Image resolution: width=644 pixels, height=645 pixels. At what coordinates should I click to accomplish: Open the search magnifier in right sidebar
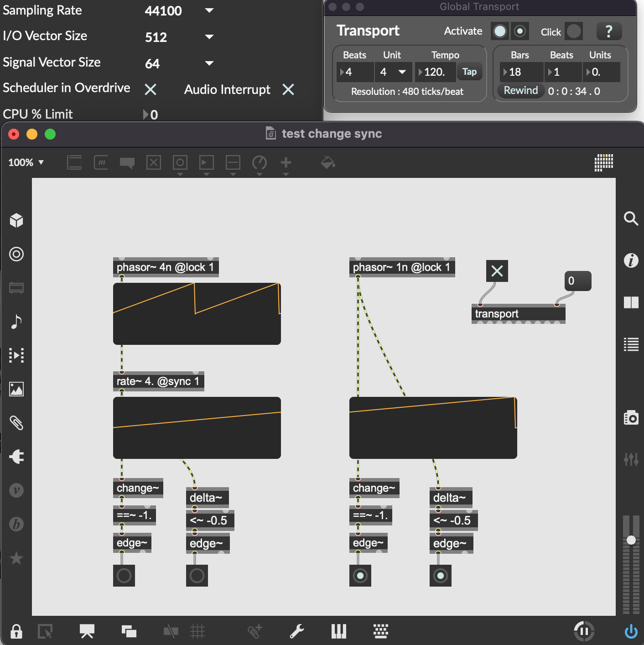tap(631, 219)
